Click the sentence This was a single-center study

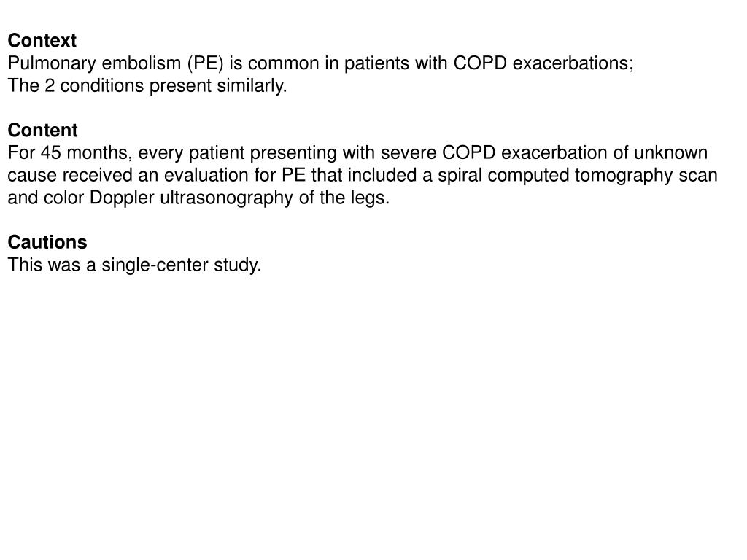(134, 265)
